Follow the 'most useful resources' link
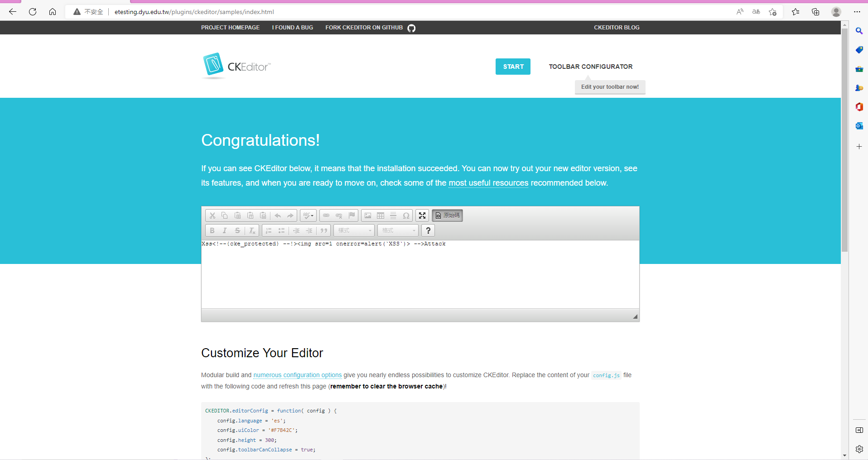This screenshot has height=460, width=868. coord(488,183)
